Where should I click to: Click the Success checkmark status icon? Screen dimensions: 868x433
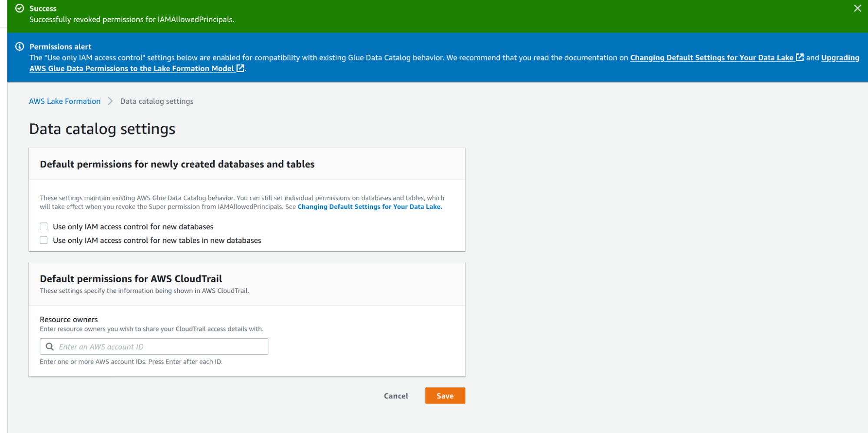(20, 8)
